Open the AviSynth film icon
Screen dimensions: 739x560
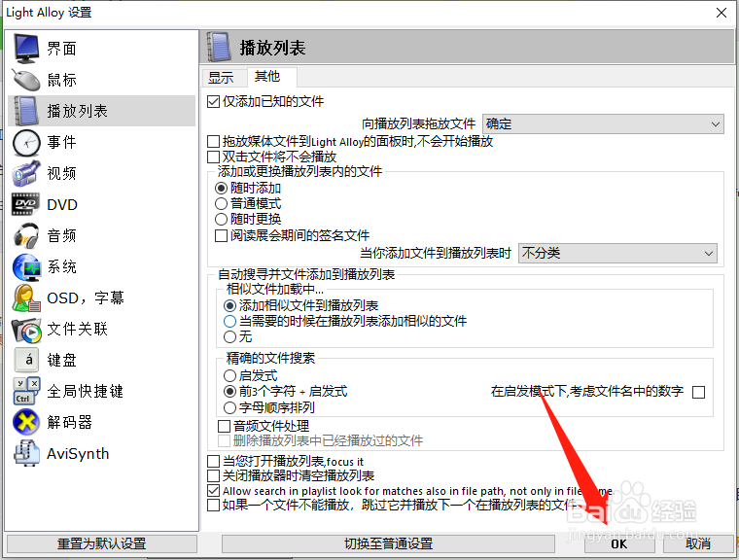(x=26, y=453)
